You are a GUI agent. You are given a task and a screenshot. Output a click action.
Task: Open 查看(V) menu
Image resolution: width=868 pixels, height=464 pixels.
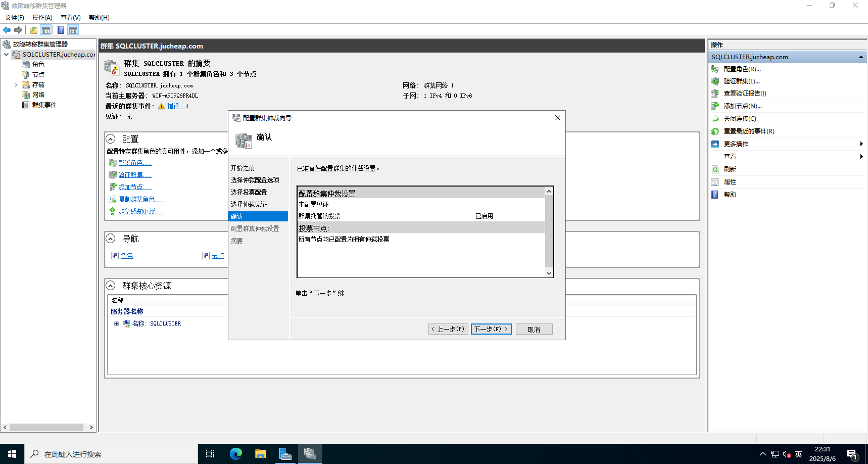[71, 17]
